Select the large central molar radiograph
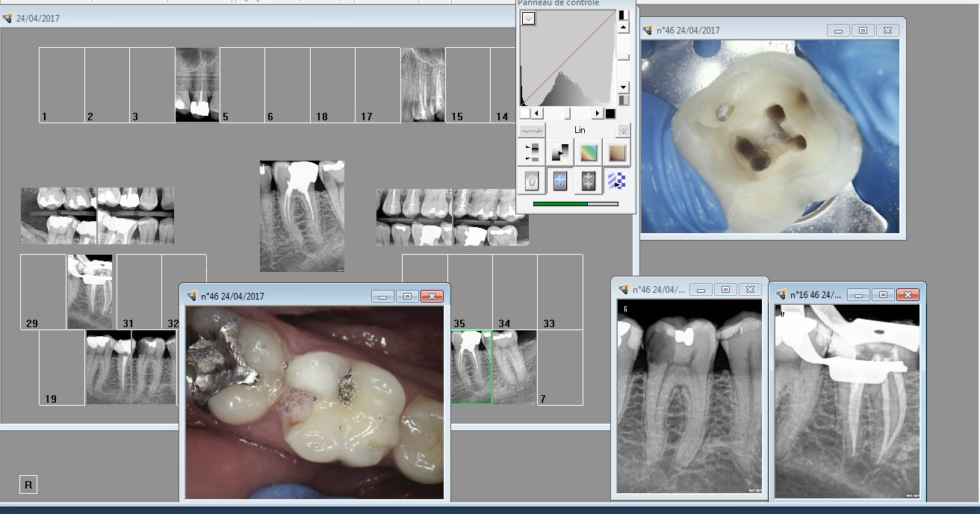Viewport: 980px width, 514px height. [x=302, y=216]
